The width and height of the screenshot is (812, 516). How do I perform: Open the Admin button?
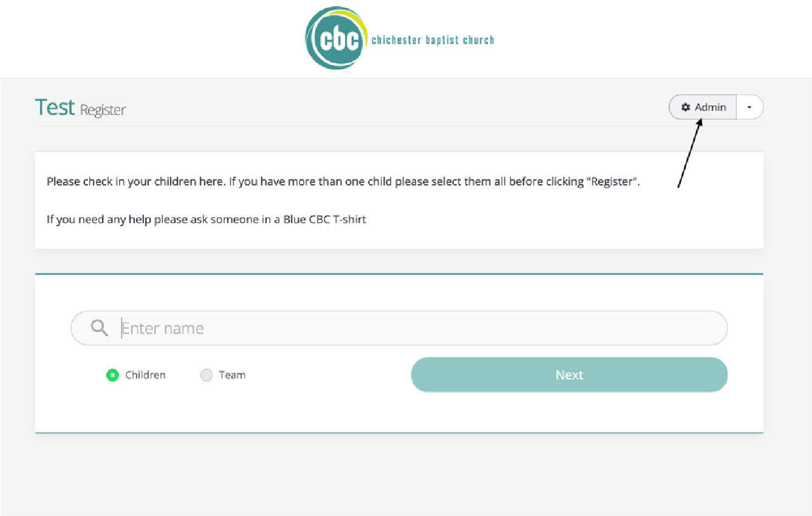[x=703, y=108]
